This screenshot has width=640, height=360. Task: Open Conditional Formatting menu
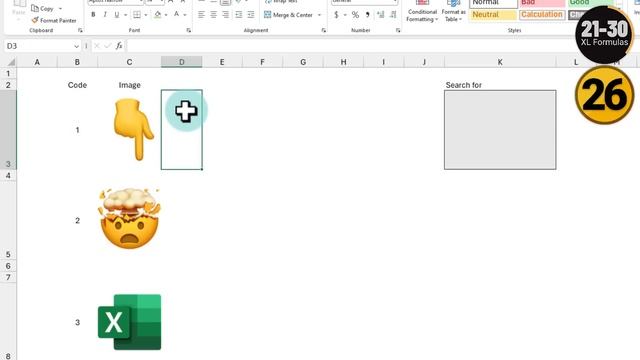422,11
